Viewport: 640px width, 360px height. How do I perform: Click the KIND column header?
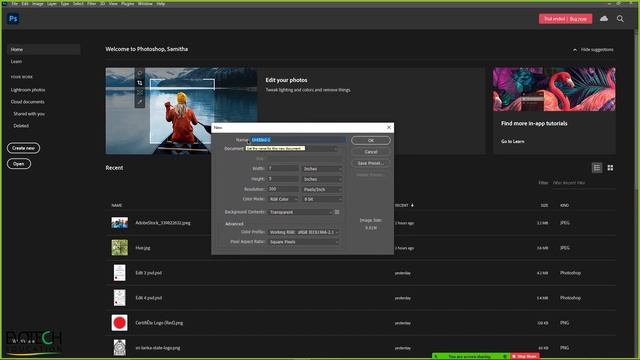(564, 205)
